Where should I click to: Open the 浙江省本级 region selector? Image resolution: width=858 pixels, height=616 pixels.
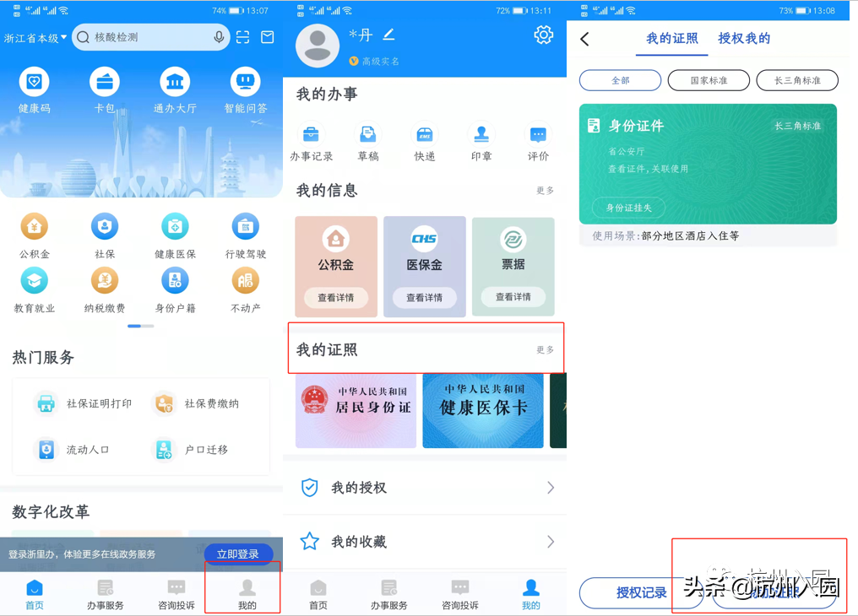(x=35, y=37)
